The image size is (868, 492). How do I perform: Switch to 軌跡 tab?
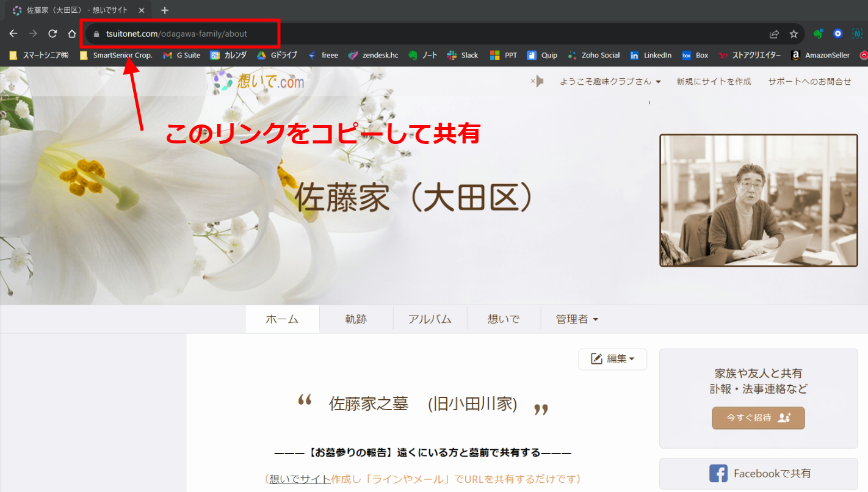click(356, 319)
